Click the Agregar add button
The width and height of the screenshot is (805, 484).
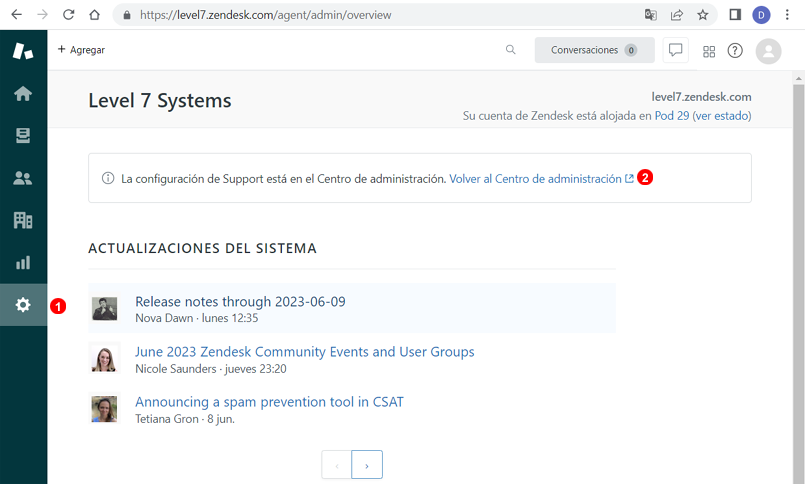click(x=81, y=50)
